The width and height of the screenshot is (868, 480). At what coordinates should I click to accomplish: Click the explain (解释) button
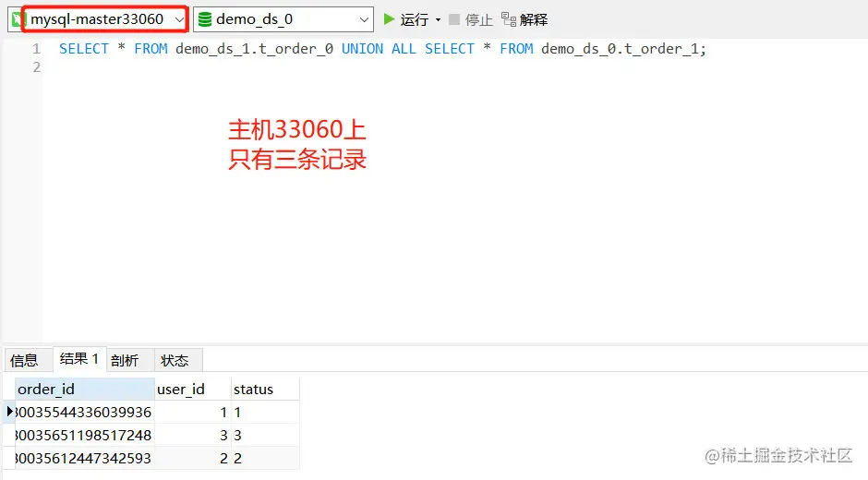coord(524,20)
